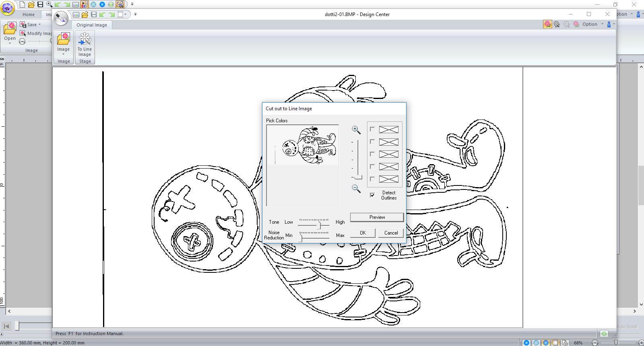This screenshot has width=644, height=346.
Task: Toggle second color pick checkbox
Action: 372,142
